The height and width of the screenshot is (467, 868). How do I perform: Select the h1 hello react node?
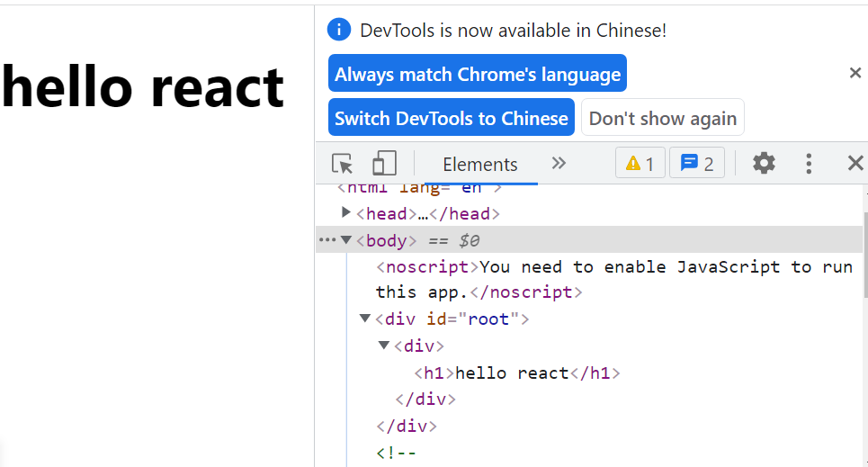(517, 373)
